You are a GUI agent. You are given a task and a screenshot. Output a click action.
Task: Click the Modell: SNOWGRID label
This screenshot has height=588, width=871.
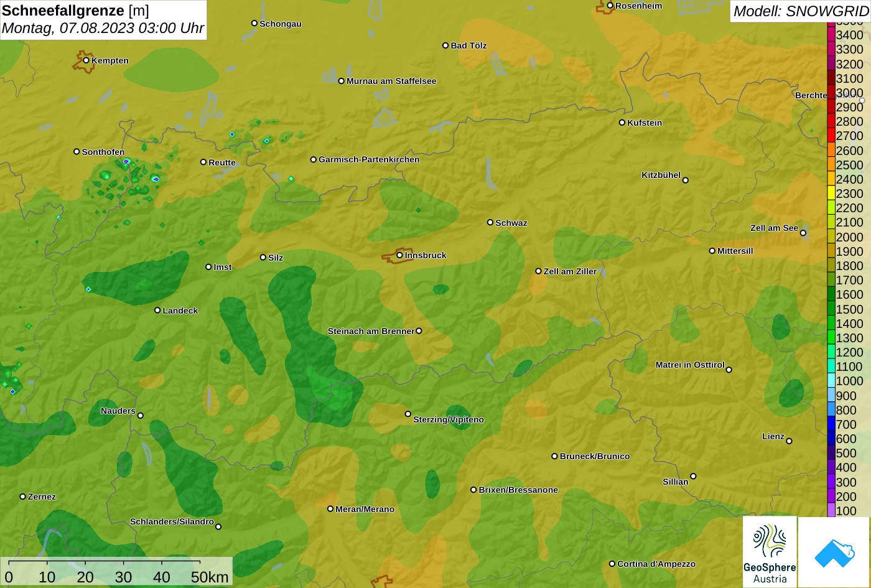pyautogui.click(x=801, y=11)
